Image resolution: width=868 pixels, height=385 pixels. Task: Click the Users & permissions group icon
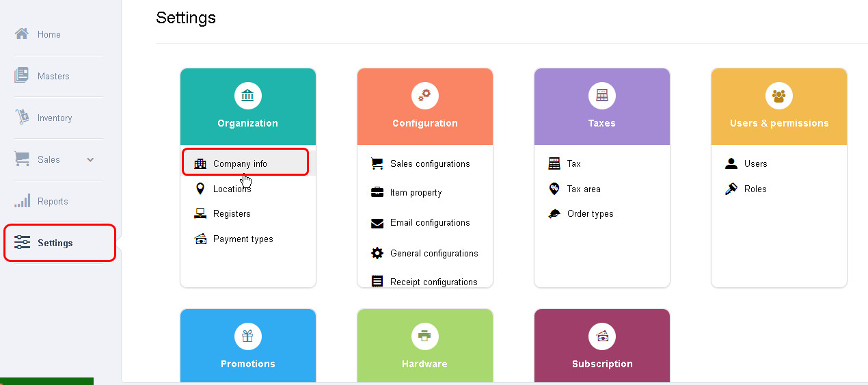click(778, 96)
